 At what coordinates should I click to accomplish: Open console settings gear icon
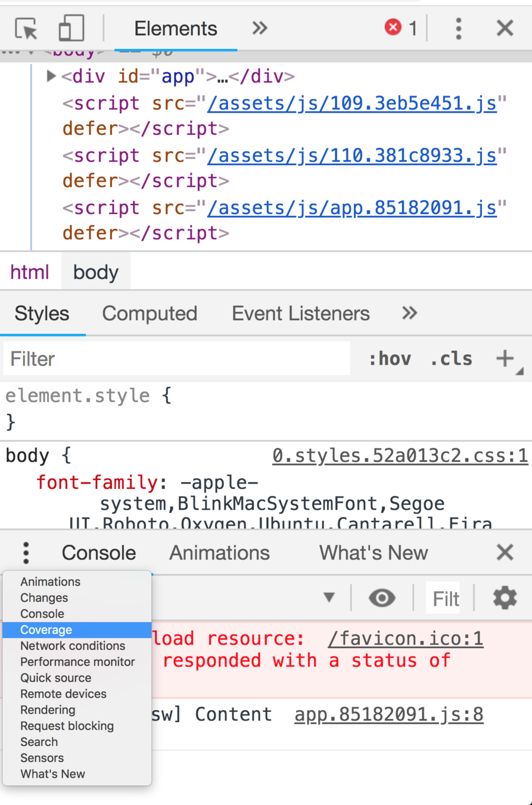505,597
